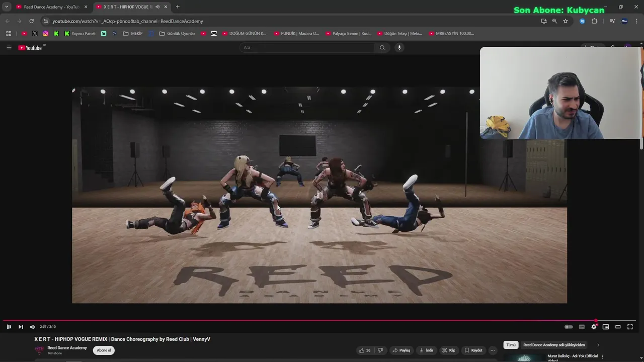Select the Tümü filter chip

pyautogui.click(x=511, y=345)
